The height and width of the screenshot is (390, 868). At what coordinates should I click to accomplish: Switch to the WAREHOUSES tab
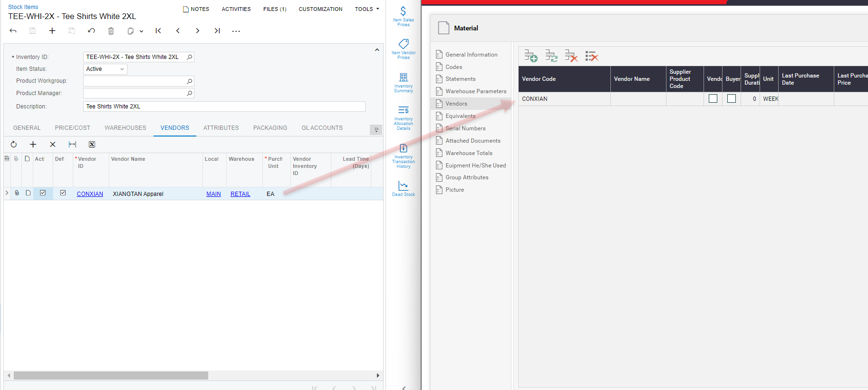125,128
